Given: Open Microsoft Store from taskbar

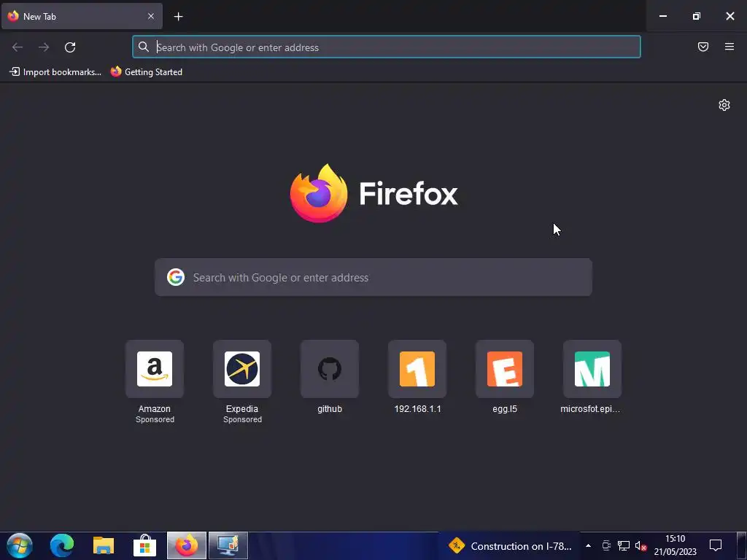Looking at the screenshot, I should (145, 545).
